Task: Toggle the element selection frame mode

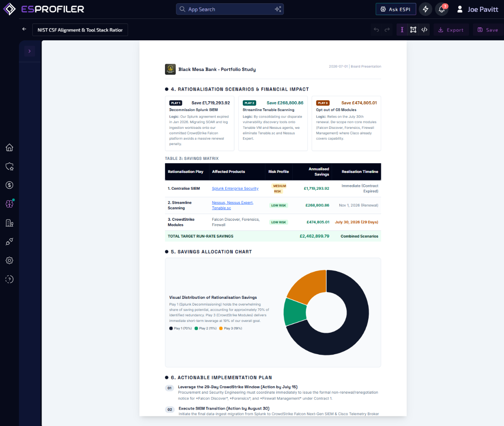Action: 413,30
